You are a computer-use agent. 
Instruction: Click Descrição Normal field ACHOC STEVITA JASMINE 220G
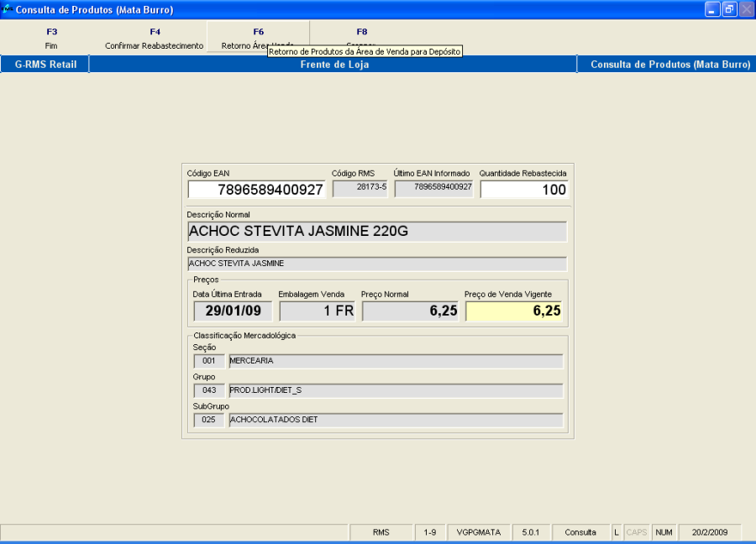click(377, 232)
